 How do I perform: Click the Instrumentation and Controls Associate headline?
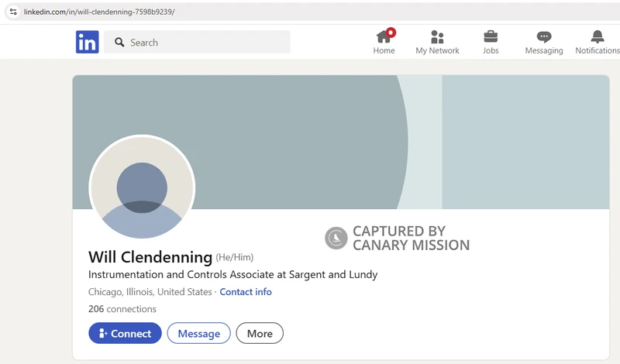coord(233,274)
